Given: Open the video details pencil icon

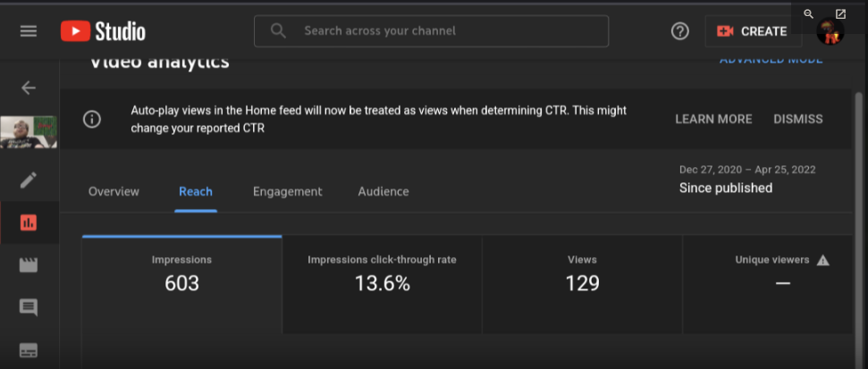Looking at the screenshot, I should 29,180.
